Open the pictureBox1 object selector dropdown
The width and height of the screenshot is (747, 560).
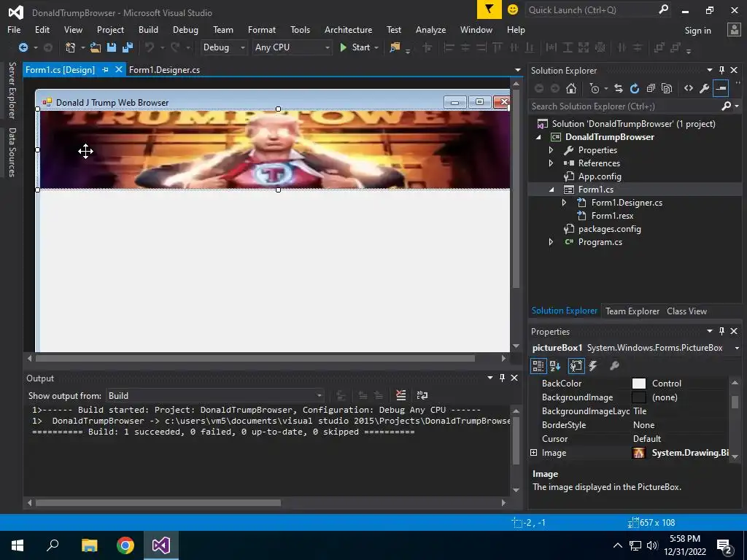tap(737, 348)
